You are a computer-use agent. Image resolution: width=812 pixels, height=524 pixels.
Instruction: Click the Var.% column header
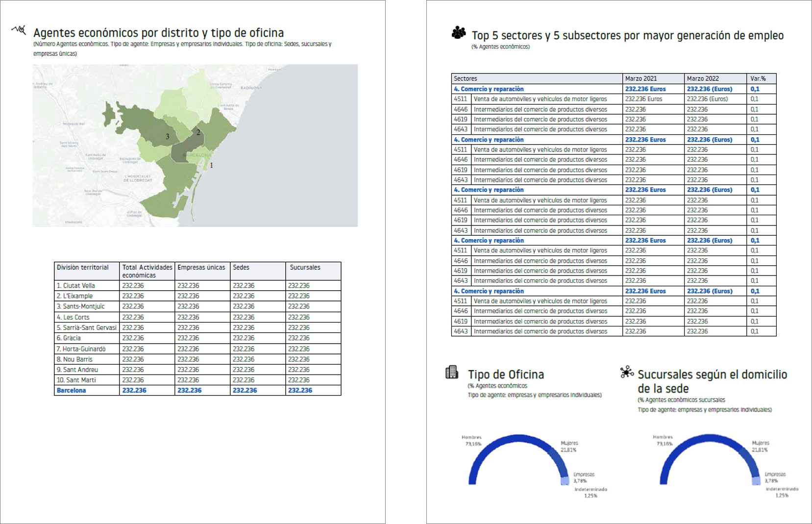758,78
